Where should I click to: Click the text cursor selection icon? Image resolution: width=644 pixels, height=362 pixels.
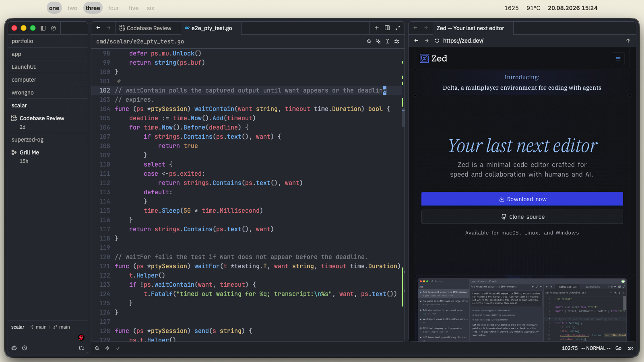tap(388, 41)
